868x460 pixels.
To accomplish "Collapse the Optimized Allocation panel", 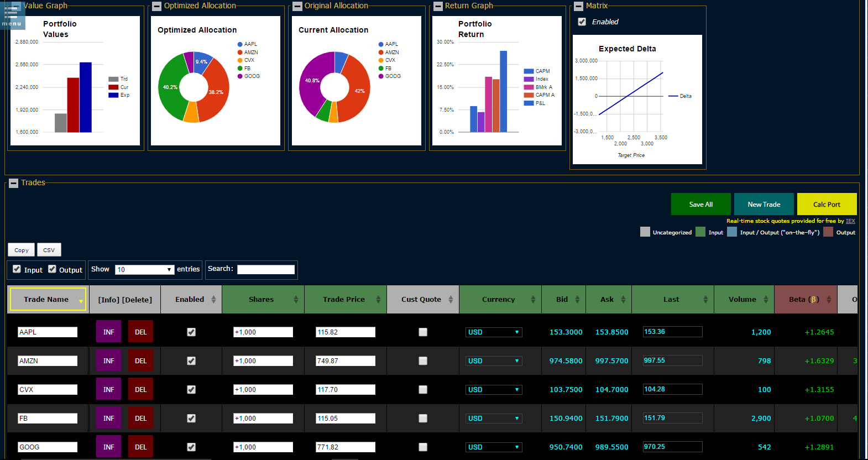I will (x=157, y=6).
